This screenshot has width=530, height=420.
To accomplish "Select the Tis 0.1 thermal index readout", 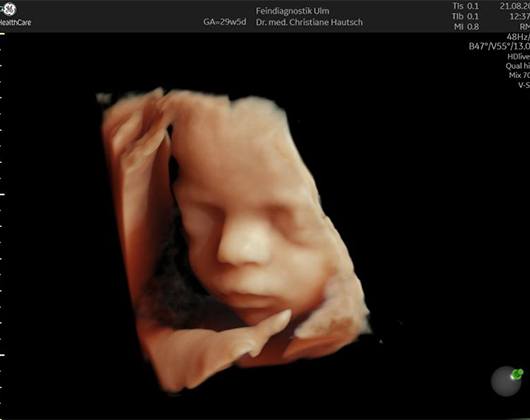I will click(x=465, y=6).
